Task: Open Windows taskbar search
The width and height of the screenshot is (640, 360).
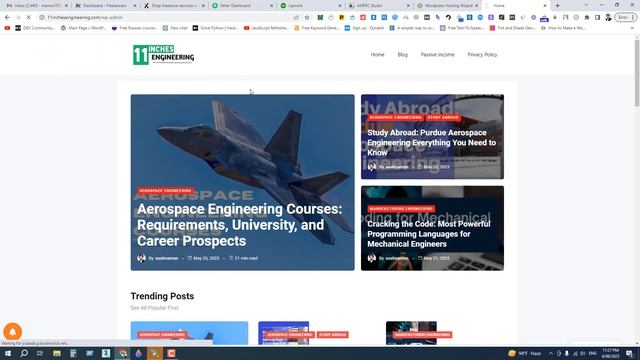Action: point(24,353)
